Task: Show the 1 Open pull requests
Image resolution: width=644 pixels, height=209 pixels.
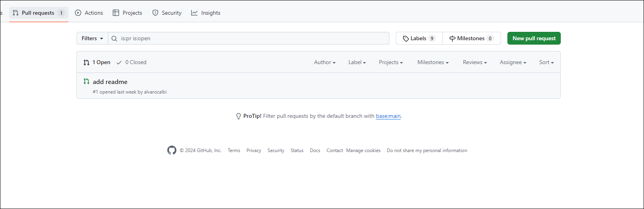Action: (97, 62)
